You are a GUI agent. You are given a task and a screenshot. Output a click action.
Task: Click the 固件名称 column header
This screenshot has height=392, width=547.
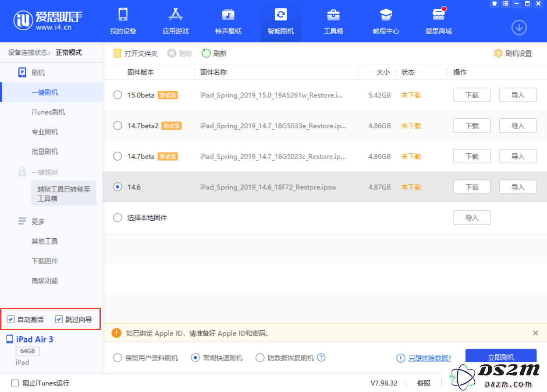(213, 72)
